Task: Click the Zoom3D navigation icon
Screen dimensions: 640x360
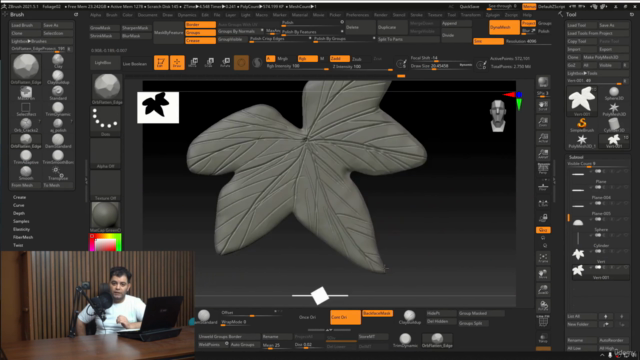Action: coord(543,289)
